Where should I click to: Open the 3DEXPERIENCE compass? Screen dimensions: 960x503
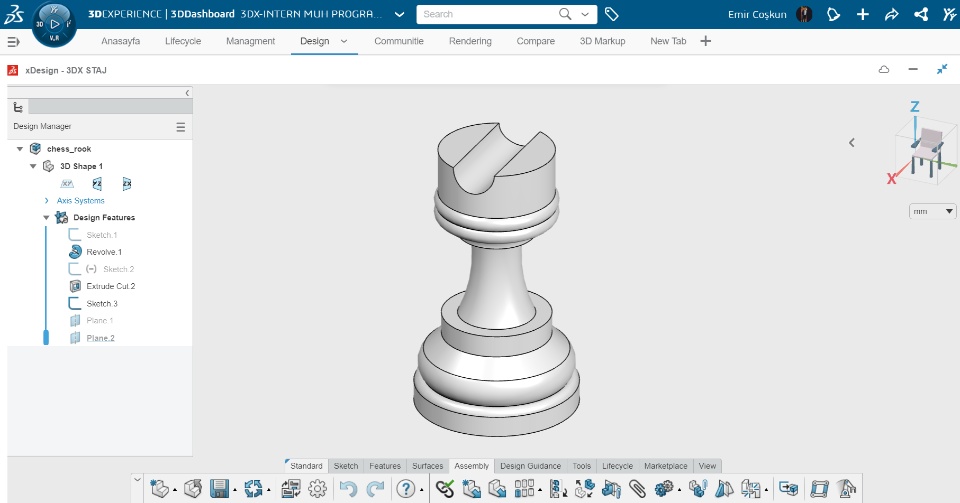click(x=54, y=24)
